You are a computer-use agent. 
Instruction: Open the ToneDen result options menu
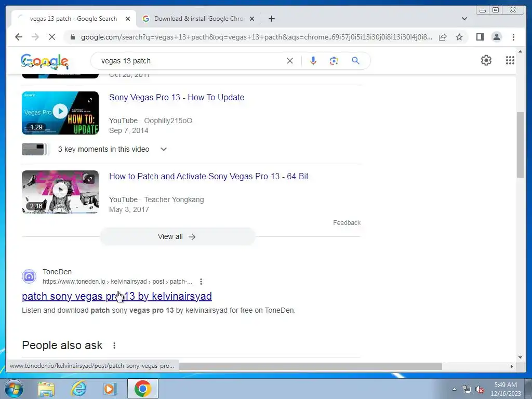(201, 282)
